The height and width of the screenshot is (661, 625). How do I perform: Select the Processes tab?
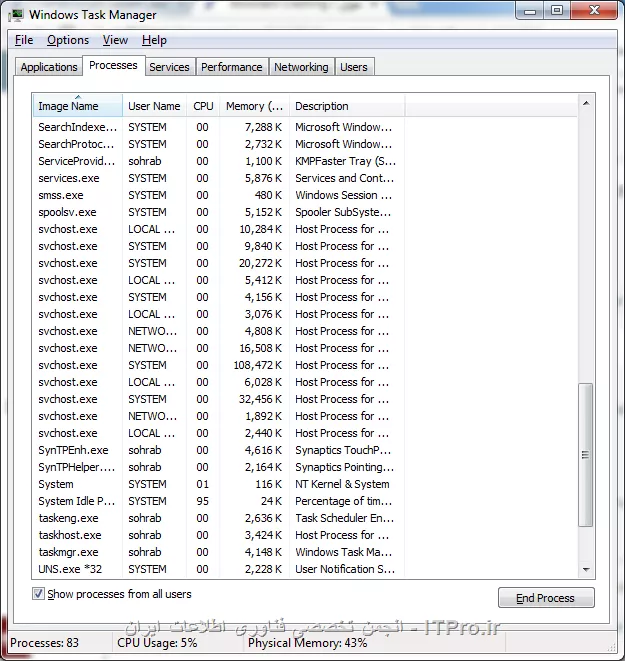click(113, 65)
